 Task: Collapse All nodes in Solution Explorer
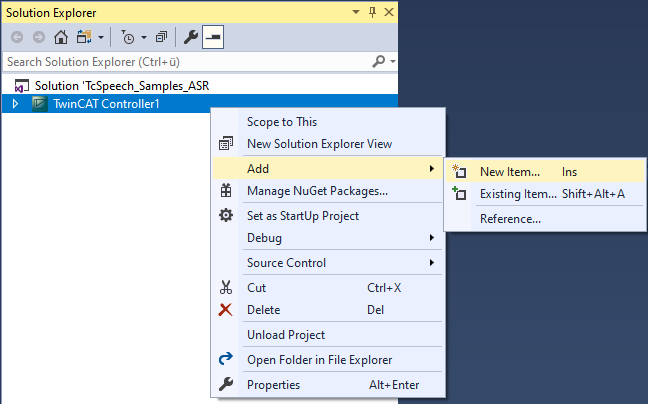point(161,37)
